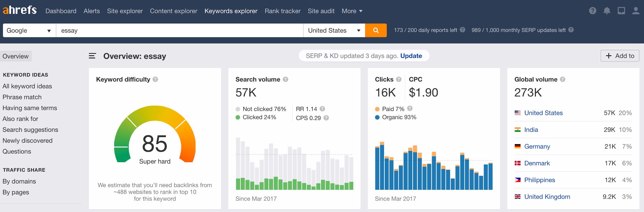Click the India country link

pyautogui.click(x=531, y=130)
